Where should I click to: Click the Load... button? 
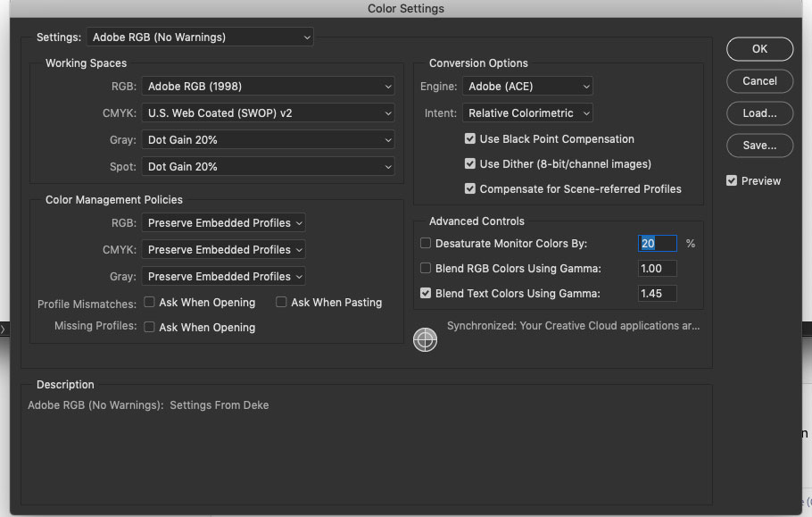759,113
